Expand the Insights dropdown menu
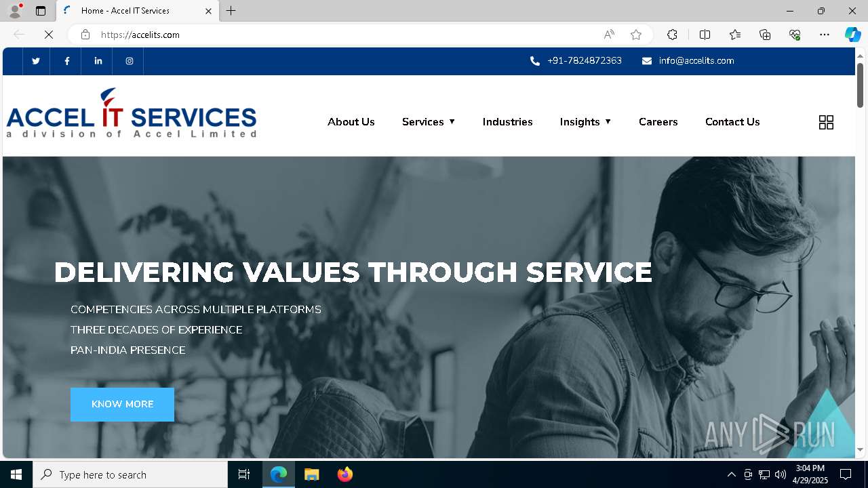The height and width of the screenshot is (488, 868). (x=586, y=122)
